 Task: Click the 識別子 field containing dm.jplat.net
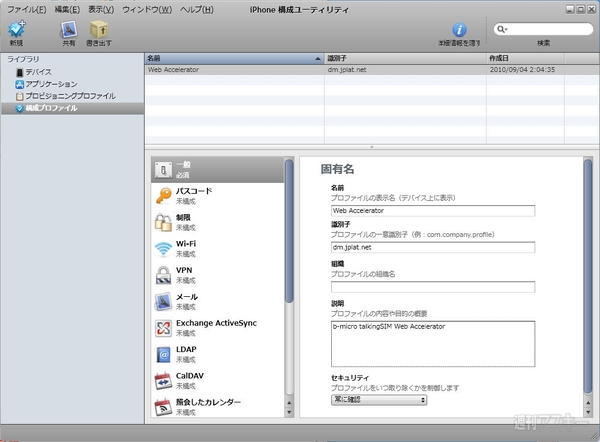click(433, 248)
